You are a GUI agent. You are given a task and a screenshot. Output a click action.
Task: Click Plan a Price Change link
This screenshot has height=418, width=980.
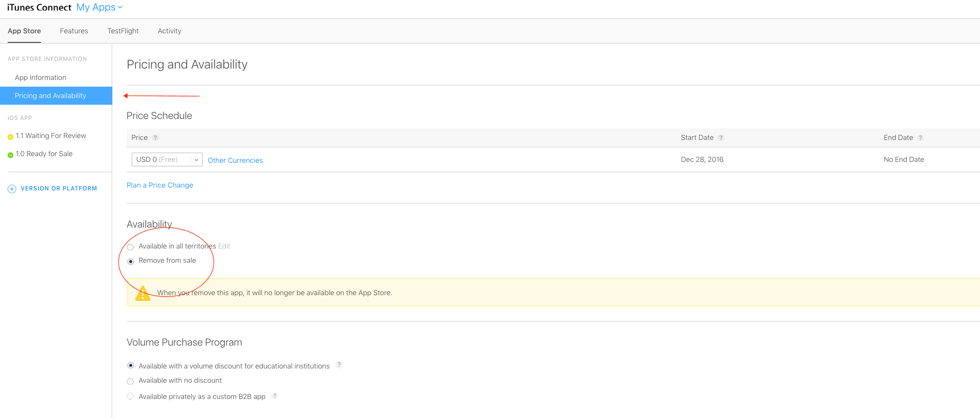(160, 185)
